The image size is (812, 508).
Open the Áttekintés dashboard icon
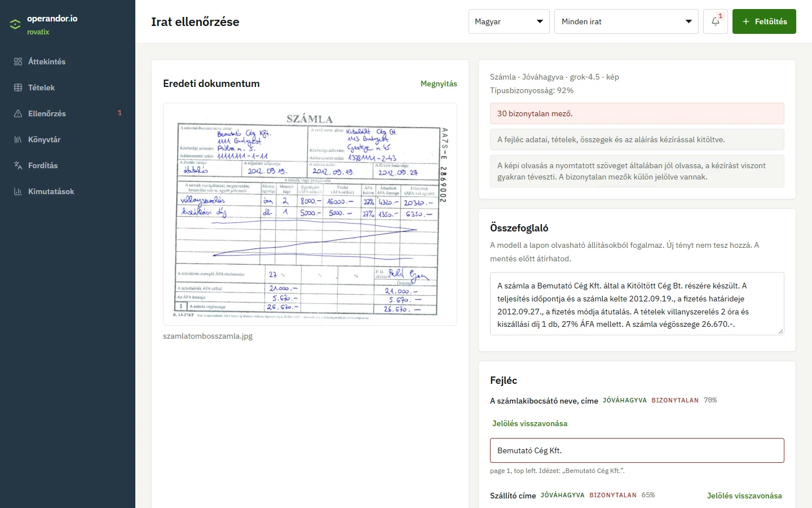click(18, 62)
